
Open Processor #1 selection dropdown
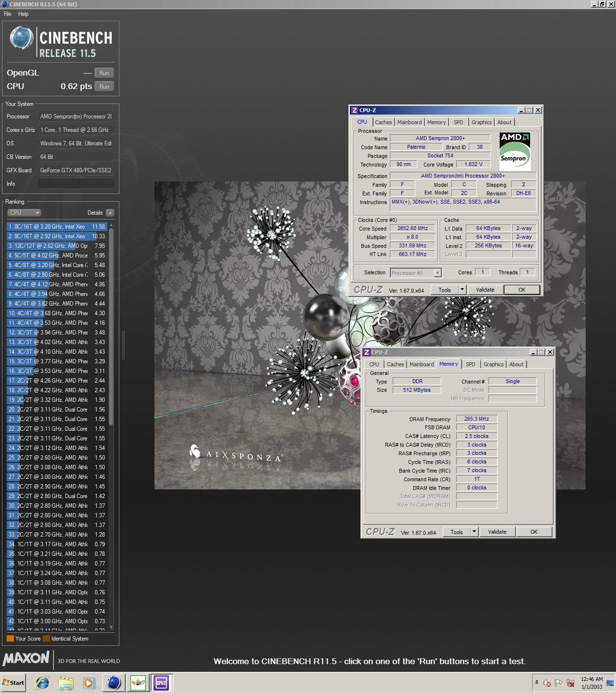416,273
